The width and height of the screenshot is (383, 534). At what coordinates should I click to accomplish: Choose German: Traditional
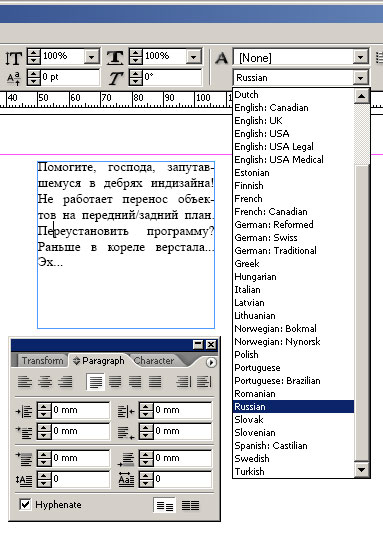293,251
